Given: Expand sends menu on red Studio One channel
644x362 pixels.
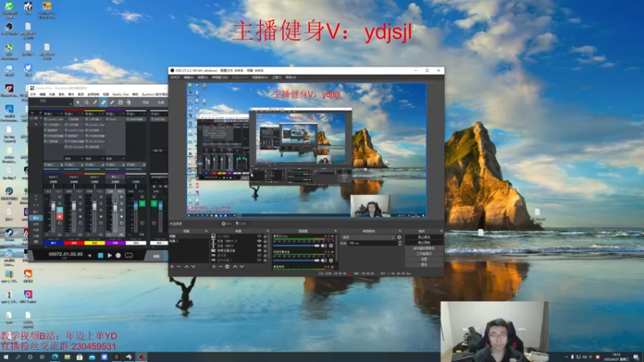Looking at the screenshot, I should click(x=83, y=158).
